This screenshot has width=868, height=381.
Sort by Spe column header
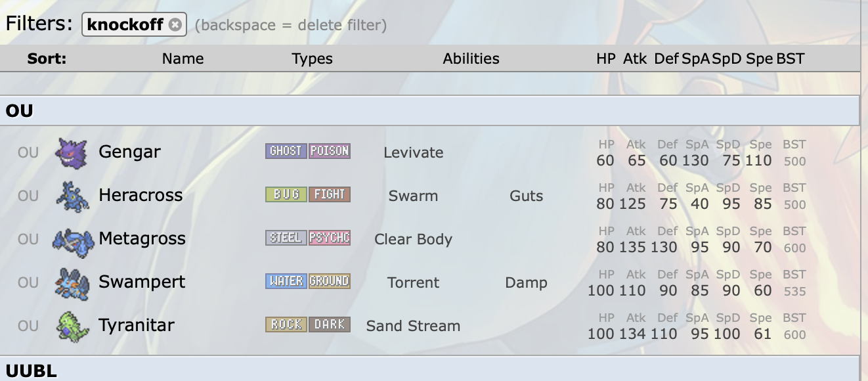click(759, 58)
